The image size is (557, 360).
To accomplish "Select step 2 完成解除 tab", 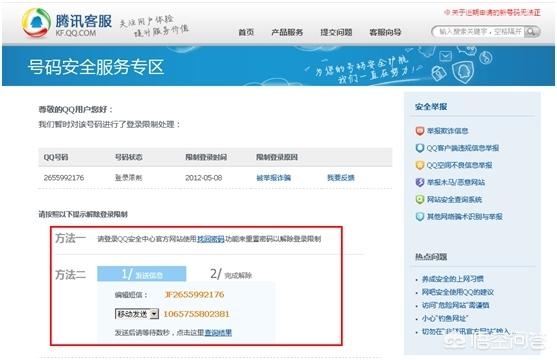I will pyautogui.click(x=231, y=274).
